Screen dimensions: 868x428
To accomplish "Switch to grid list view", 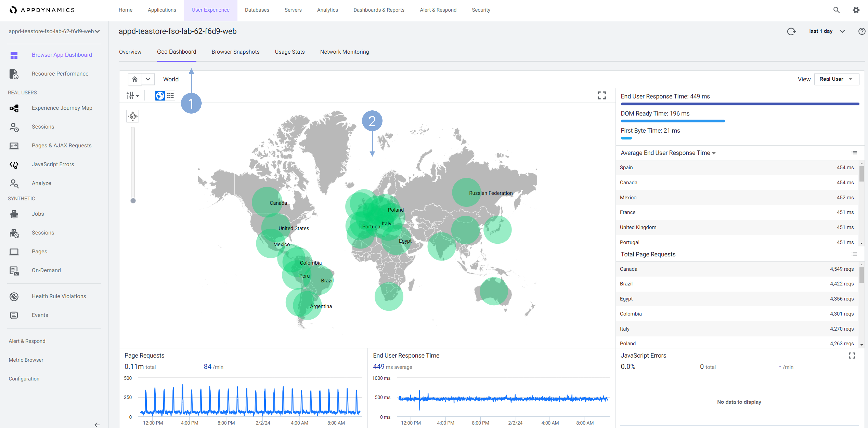I will [170, 96].
